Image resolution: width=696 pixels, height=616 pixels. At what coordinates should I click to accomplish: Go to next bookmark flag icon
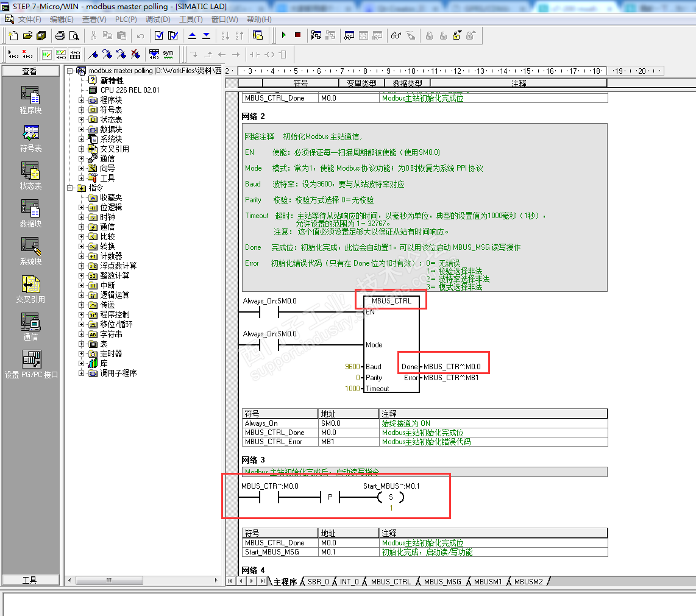(x=107, y=55)
